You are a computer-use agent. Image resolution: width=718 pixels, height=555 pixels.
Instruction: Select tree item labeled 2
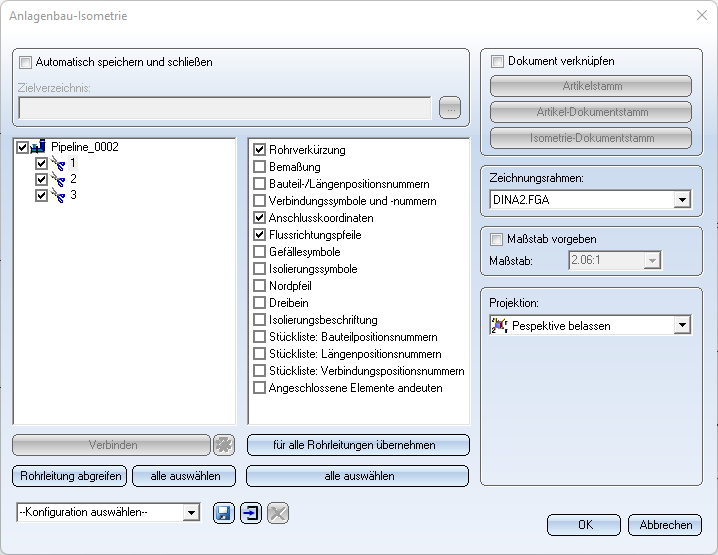pos(73,179)
